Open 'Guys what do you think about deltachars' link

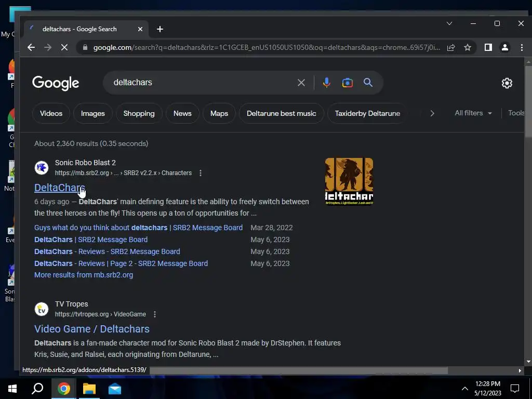(138, 228)
